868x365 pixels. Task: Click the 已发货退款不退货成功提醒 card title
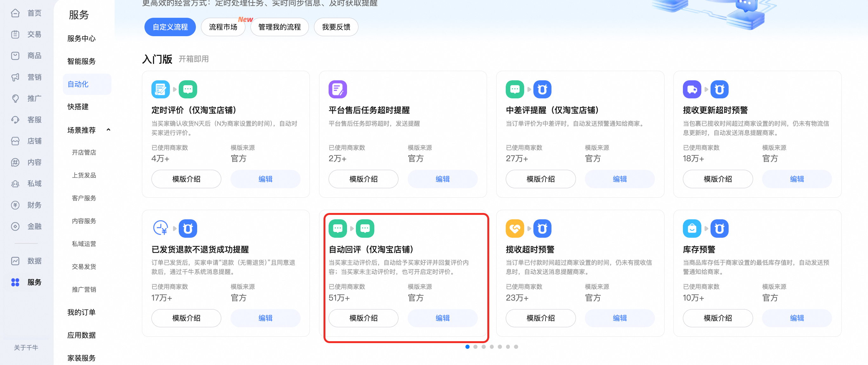click(200, 249)
